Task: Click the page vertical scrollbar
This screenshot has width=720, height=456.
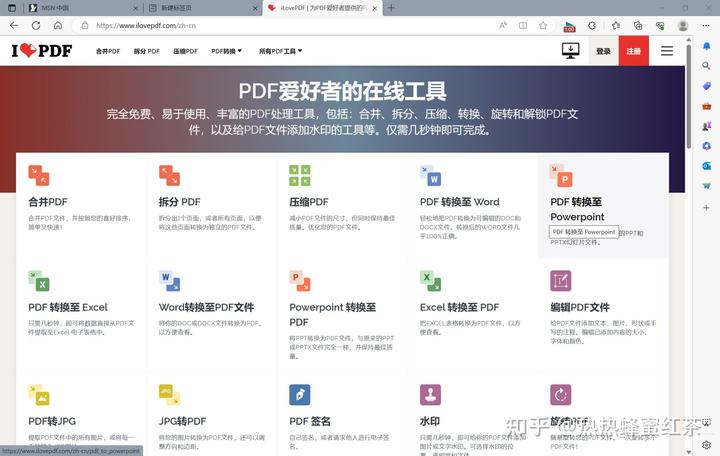Action: (x=688, y=96)
